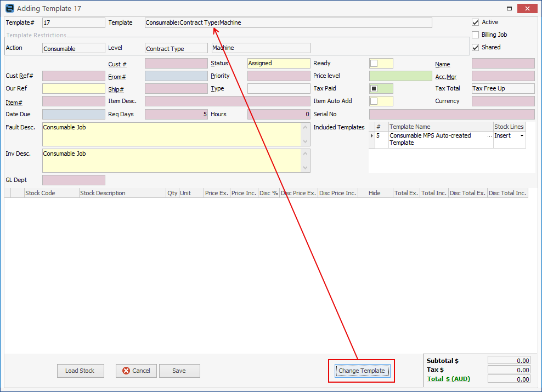Select the row indicator arrow for template 5
The image size is (542, 392).
[x=372, y=136]
